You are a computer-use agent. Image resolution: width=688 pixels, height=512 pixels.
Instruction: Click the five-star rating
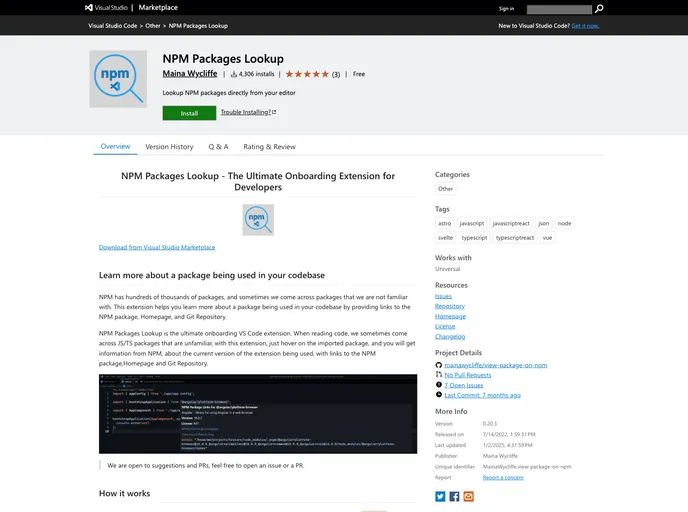[307, 74]
